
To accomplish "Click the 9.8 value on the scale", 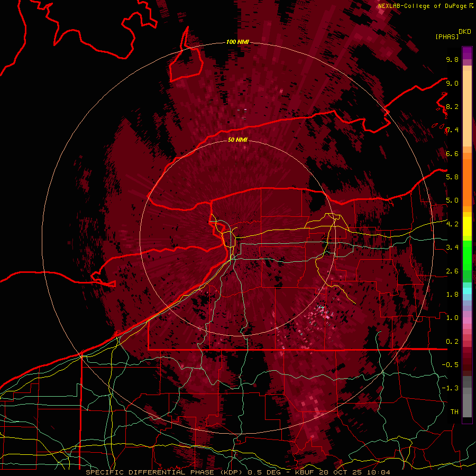I will tap(452, 59).
